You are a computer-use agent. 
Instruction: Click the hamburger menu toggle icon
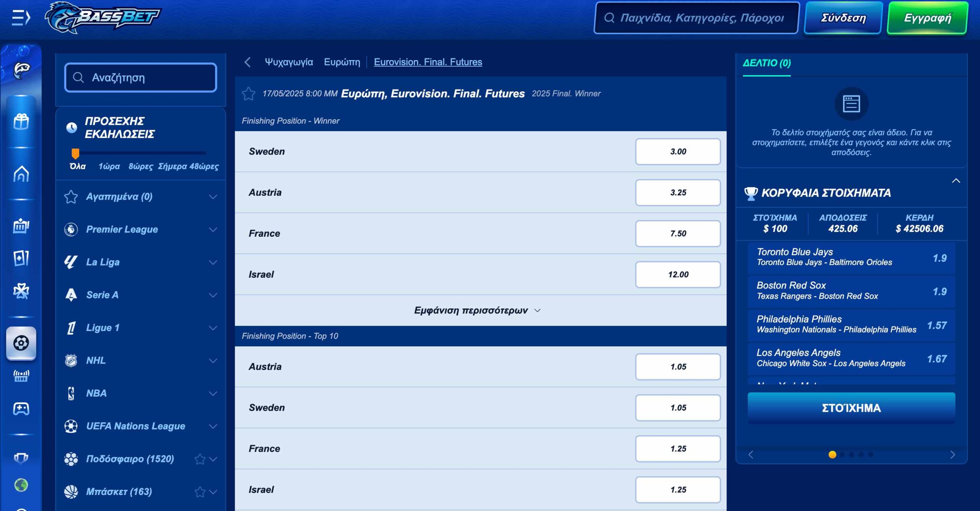21,18
